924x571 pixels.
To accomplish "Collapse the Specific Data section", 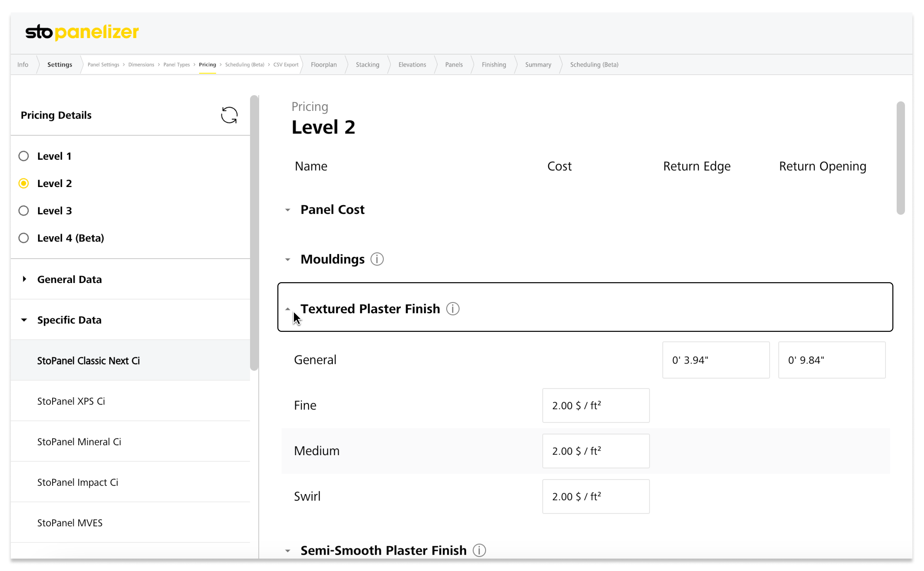I will [24, 320].
